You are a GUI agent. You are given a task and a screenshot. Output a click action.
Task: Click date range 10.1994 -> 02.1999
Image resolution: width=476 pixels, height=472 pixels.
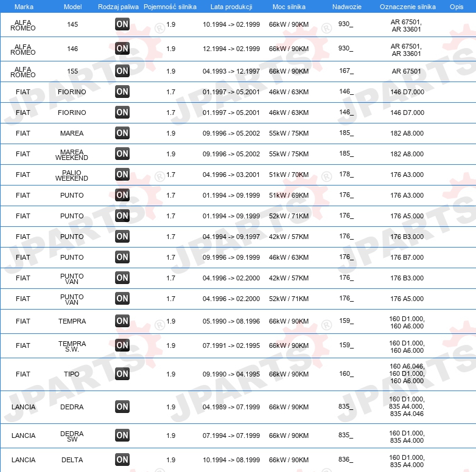click(231, 24)
